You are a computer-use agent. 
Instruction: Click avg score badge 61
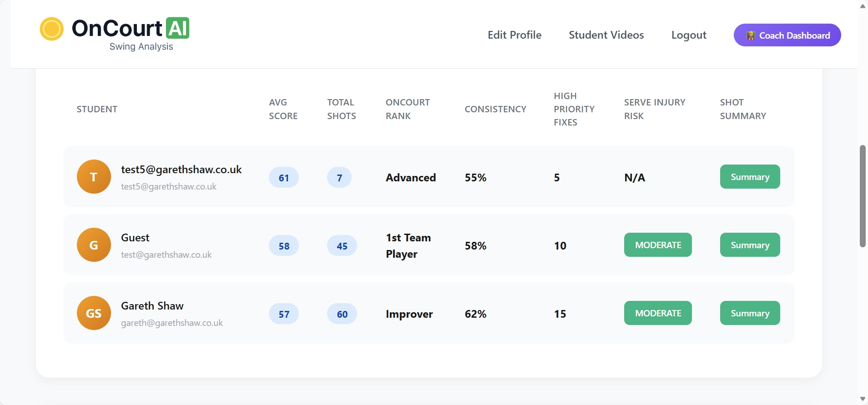[283, 178]
